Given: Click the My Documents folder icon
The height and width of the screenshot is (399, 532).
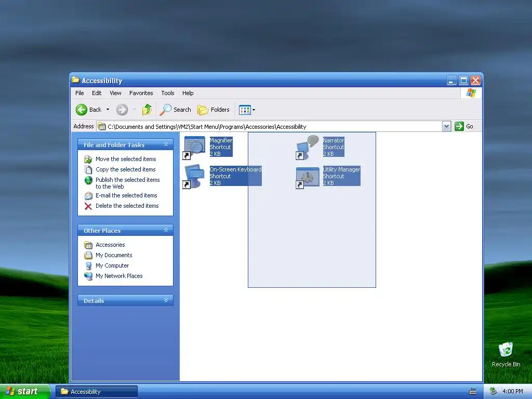Looking at the screenshot, I should click(88, 255).
